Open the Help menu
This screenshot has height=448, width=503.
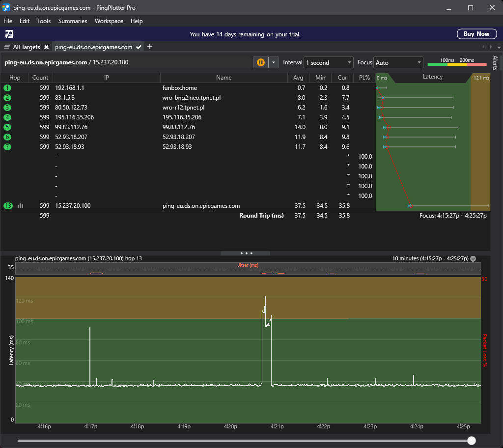coord(137,21)
